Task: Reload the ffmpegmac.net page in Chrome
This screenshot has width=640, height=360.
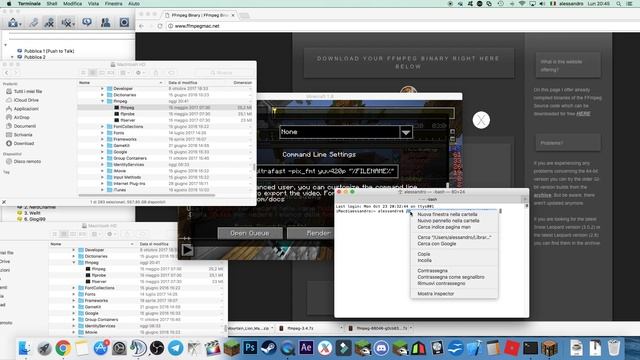Action: (x=160, y=26)
